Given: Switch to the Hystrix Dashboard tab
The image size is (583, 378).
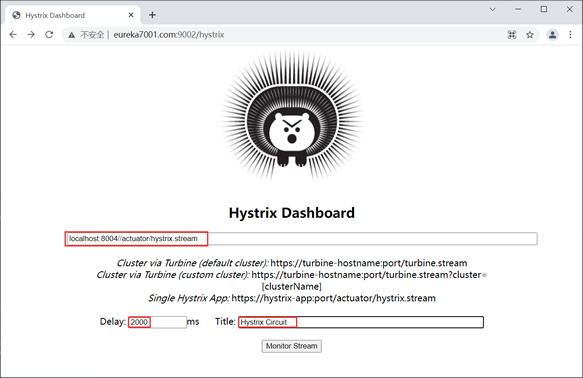Looking at the screenshot, I should pyautogui.click(x=73, y=15).
